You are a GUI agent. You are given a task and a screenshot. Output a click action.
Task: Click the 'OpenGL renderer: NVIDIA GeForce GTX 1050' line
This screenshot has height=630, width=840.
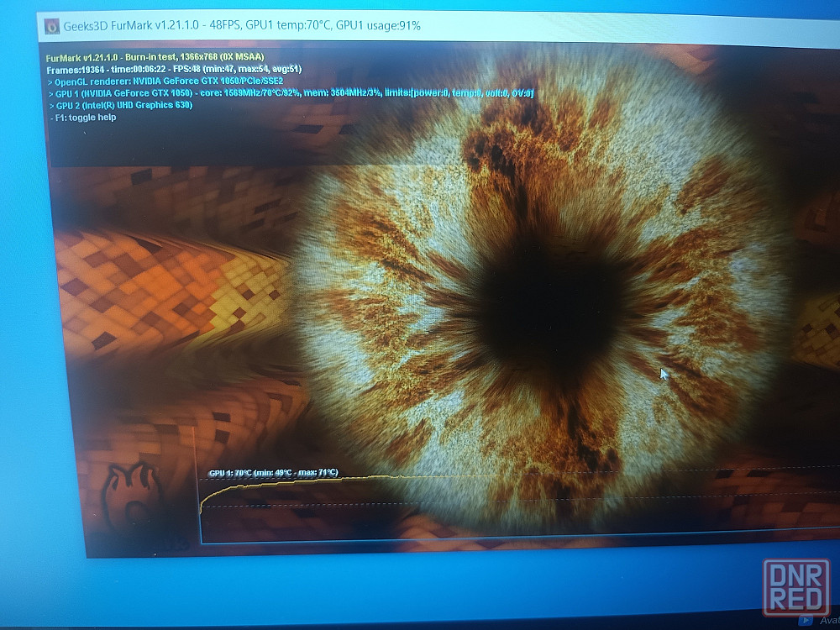(165, 81)
